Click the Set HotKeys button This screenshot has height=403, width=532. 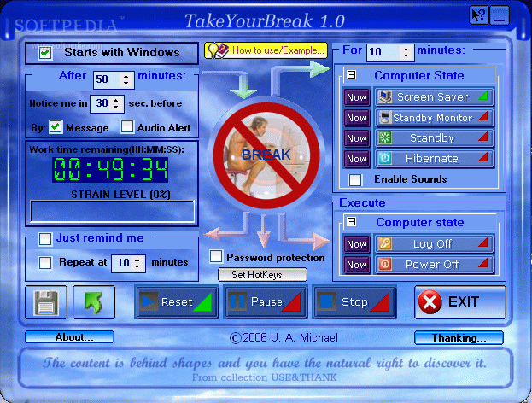[262, 274]
